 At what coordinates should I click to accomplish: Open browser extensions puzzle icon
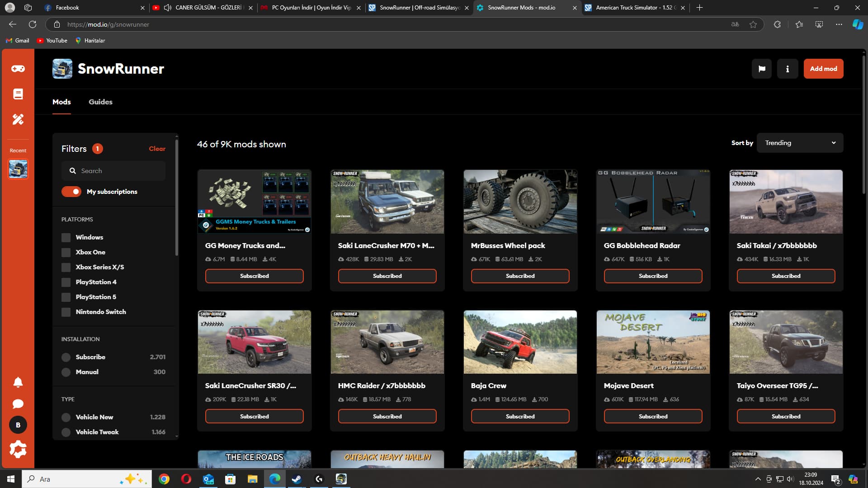point(777,24)
